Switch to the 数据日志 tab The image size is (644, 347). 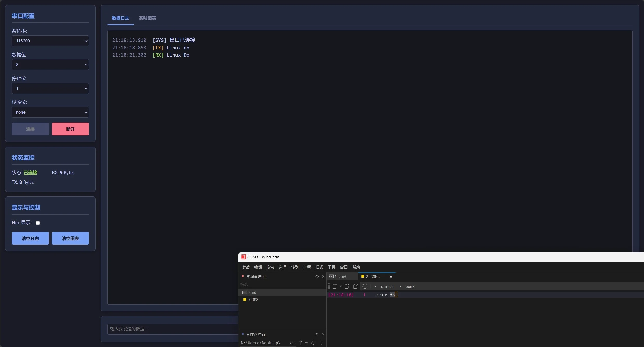120,18
